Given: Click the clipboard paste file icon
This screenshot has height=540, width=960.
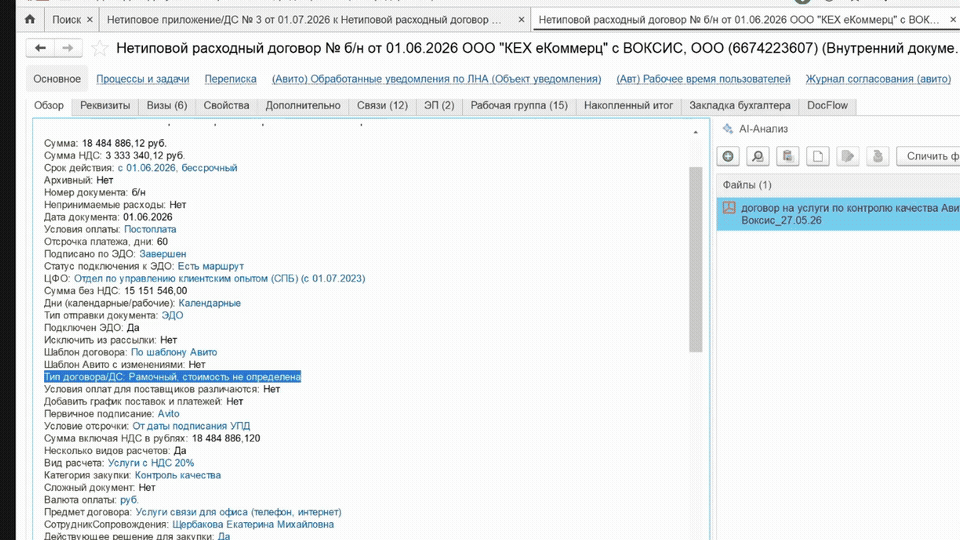Looking at the screenshot, I should click(x=787, y=156).
